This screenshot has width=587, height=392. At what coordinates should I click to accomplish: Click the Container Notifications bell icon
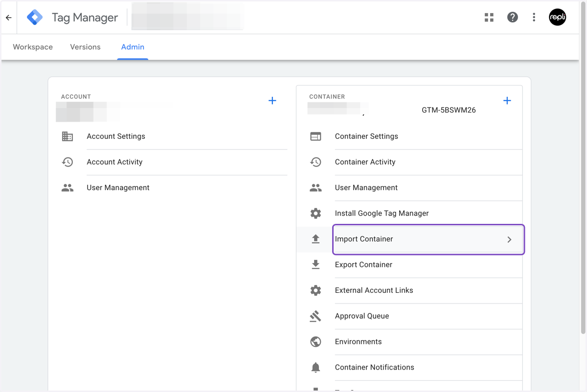(316, 367)
